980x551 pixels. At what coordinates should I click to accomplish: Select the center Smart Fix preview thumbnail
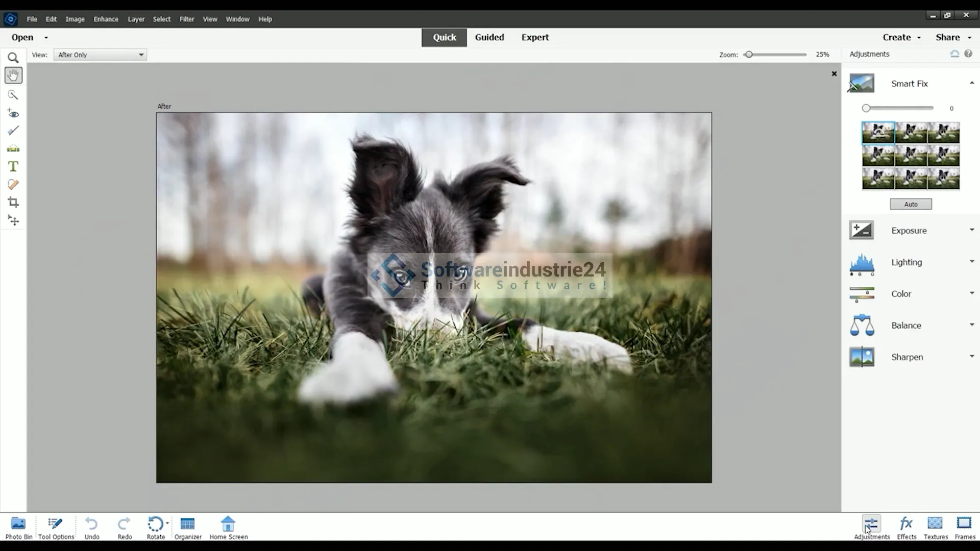[911, 156]
